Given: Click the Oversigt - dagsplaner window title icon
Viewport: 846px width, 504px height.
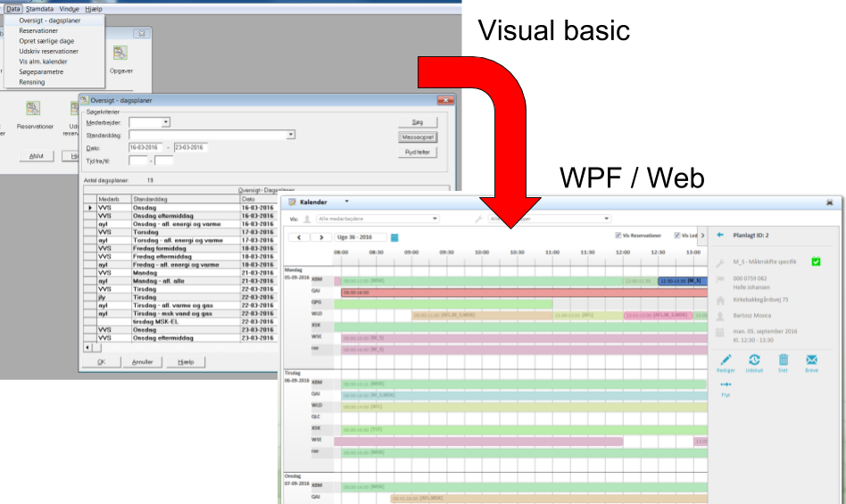Looking at the screenshot, I should (x=85, y=100).
